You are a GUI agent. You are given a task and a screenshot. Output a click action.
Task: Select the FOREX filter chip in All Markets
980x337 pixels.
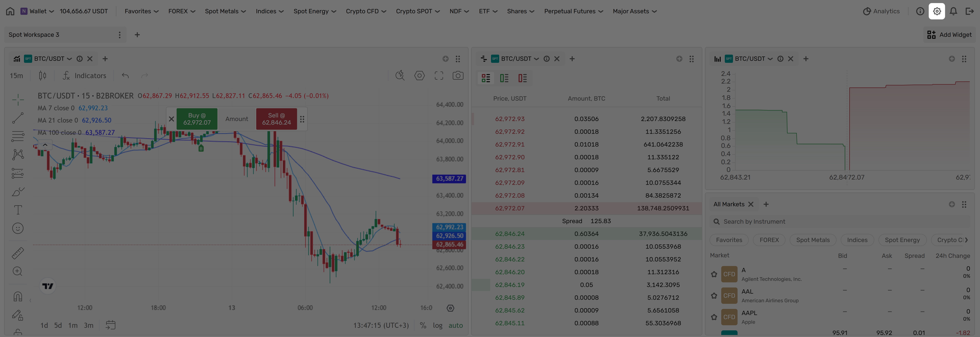pyautogui.click(x=769, y=240)
